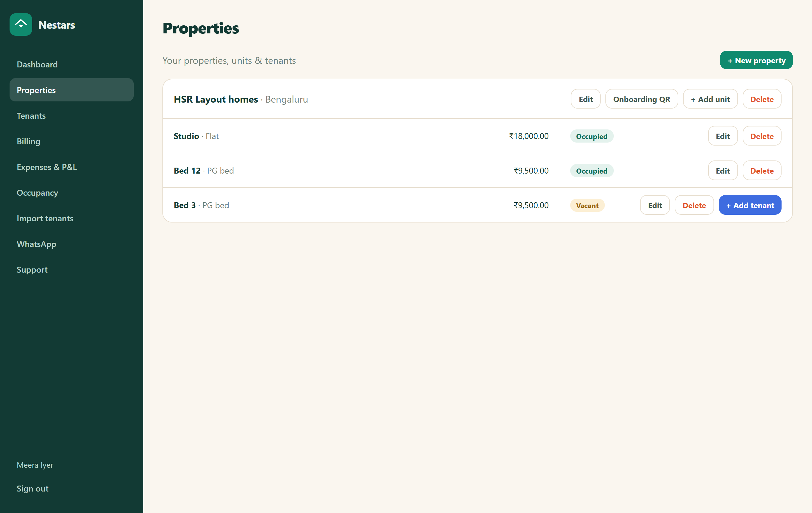Image resolution: width=812 pixels, height=513 pixels.
Task: Click the Bengaluru city label
Action: coord(287,99)
